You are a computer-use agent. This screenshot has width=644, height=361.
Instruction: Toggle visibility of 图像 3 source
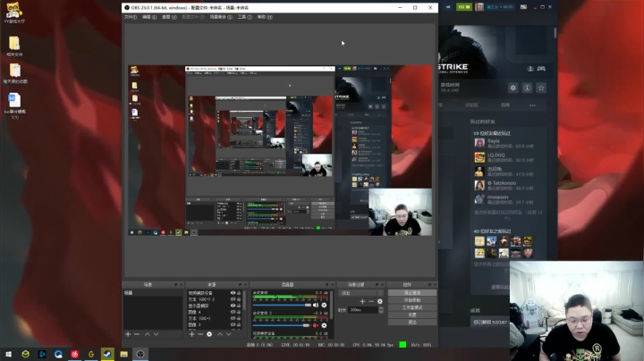tap(233, 324)
